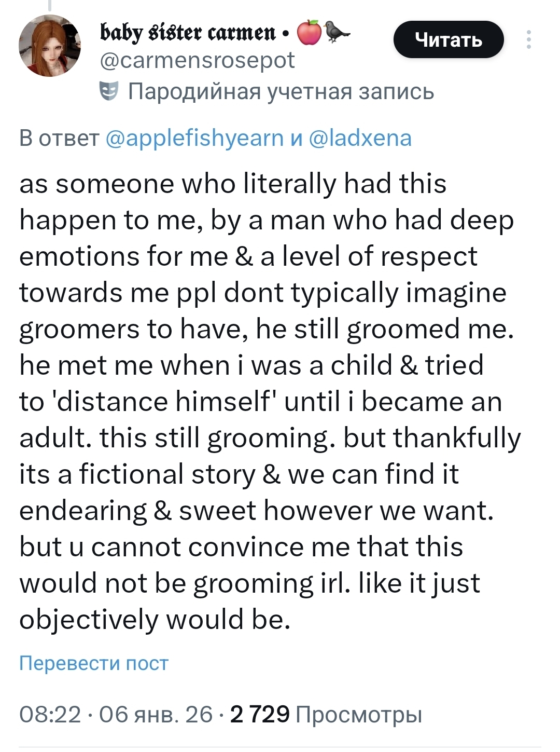The height and width of the screenshot is (752, 560).
Task: Open the red-haired profile avatar
Action: tap(50, 46)
